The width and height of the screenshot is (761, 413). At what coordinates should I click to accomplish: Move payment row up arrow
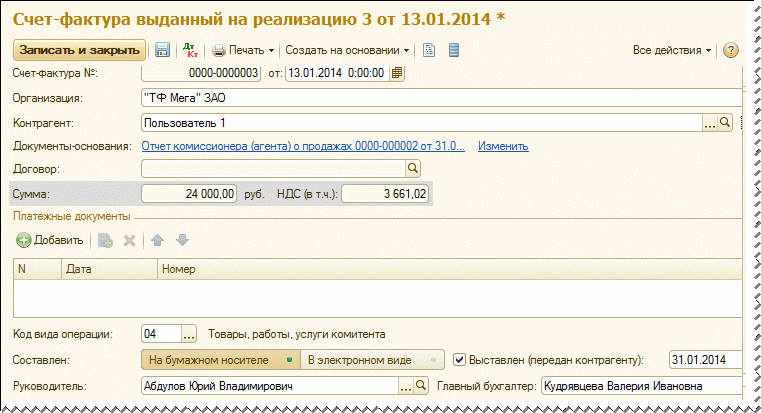coord(157,240)
